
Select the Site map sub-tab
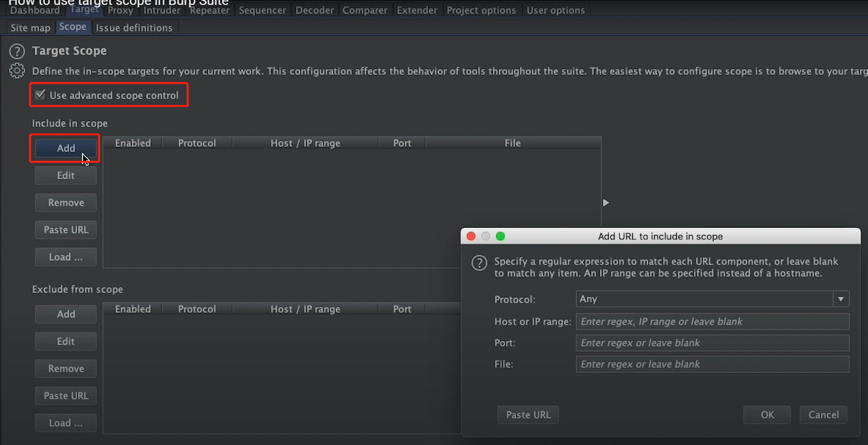(x=30, y=27)
